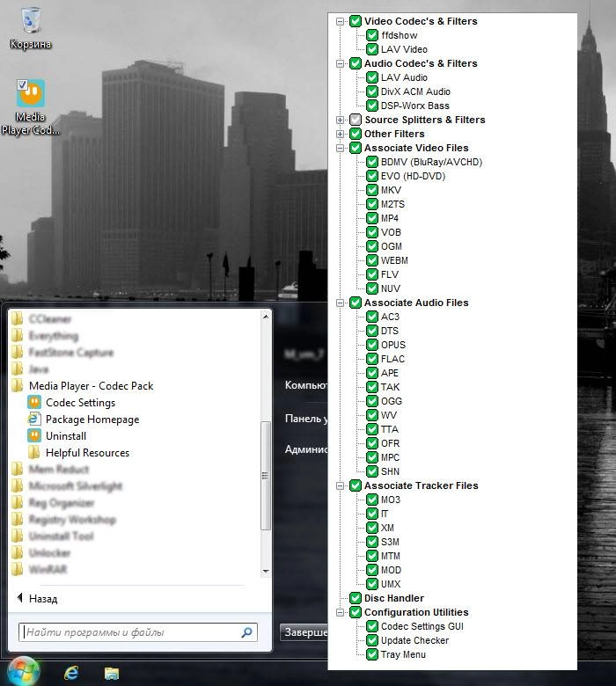
Task: Select the WEBM tree label
Action: [x=394, y=260]
